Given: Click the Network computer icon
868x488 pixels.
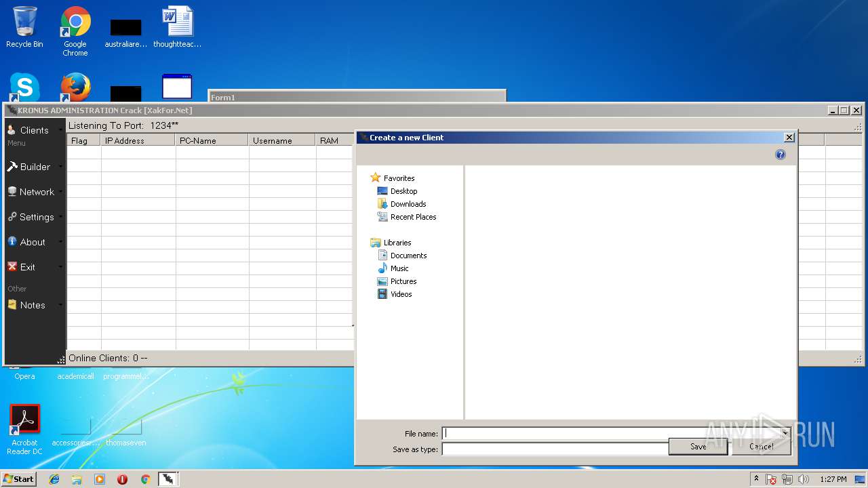Looking at the screenshot, I should pos(12,191).
